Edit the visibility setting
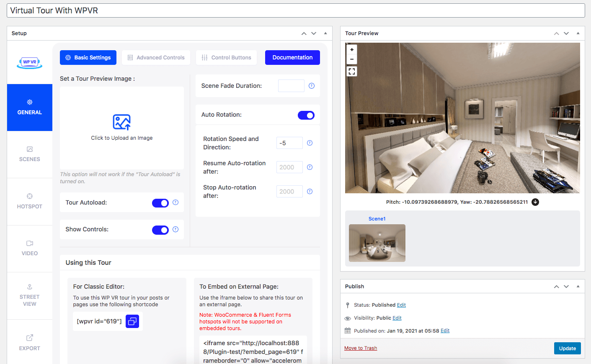This screenshot has width=591, height=364. click(397, 318)
